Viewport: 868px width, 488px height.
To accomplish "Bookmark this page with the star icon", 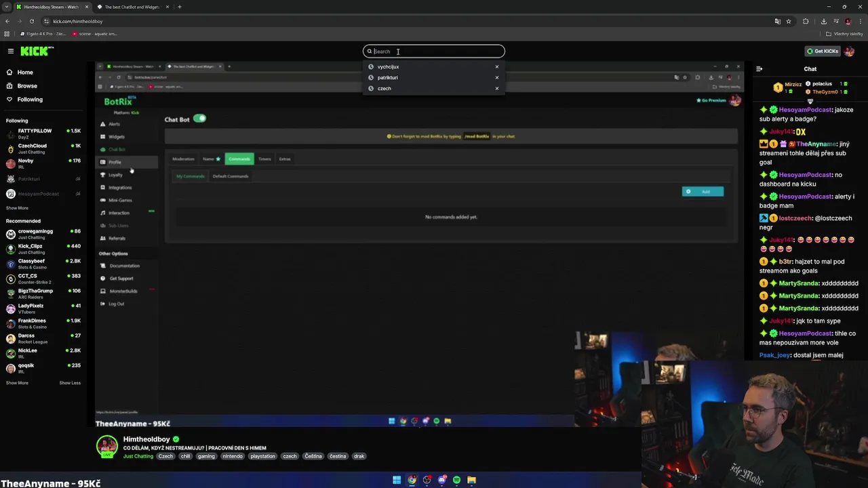I will (x=788, y=21).
